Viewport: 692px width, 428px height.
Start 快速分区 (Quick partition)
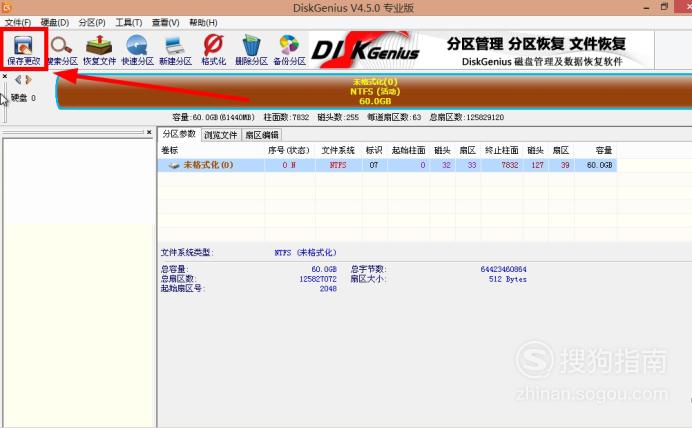pyautogui.click(x=137, y=50)
